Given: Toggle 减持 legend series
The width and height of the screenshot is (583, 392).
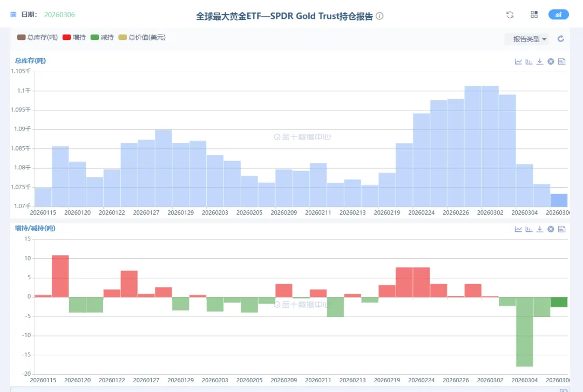Looking at the screenshot, I should click(x=102, y=37).
